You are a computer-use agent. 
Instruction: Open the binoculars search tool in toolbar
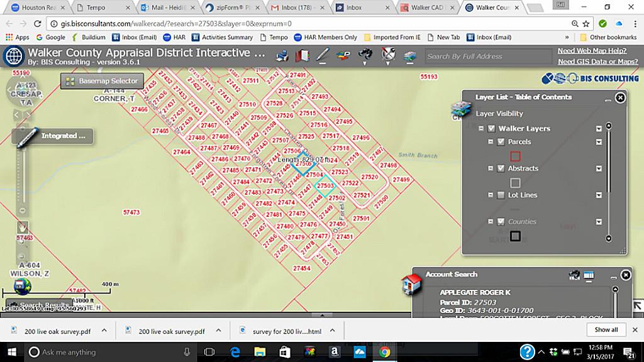pyautogui.click(x=365, y=55)
